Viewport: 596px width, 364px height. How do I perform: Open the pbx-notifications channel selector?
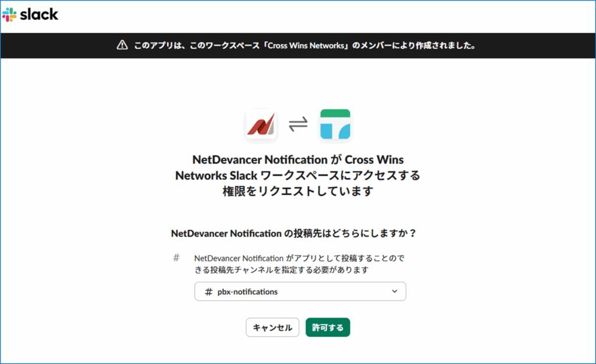coord(300,291)
